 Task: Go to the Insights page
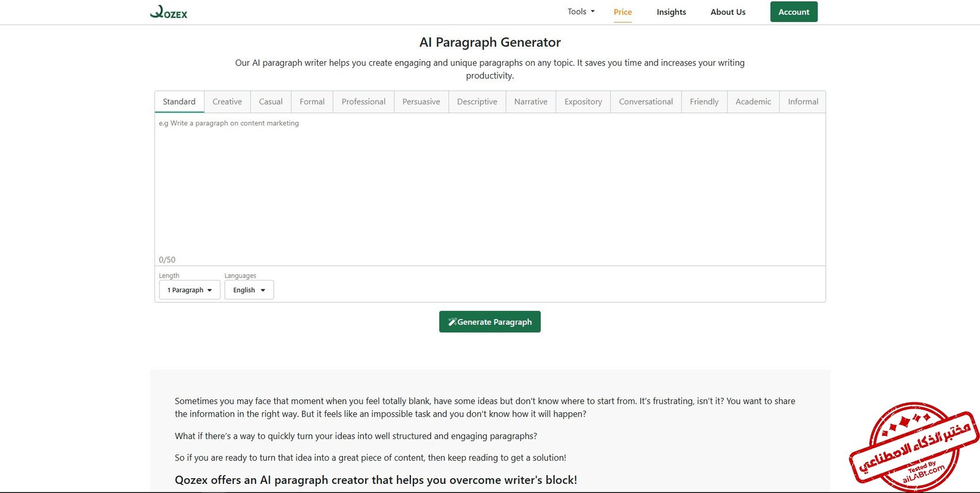[671, 12]
